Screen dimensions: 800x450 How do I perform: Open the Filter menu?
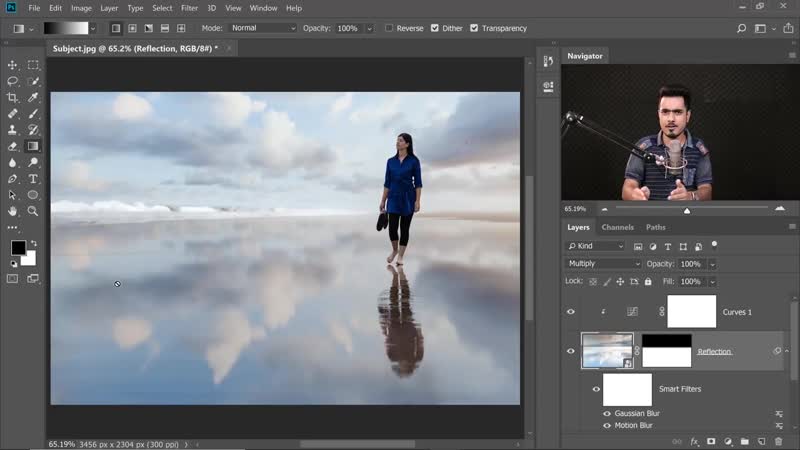189,8
